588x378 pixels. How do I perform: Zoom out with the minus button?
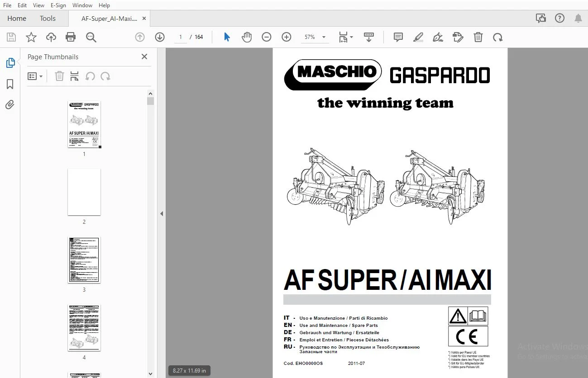267,37
